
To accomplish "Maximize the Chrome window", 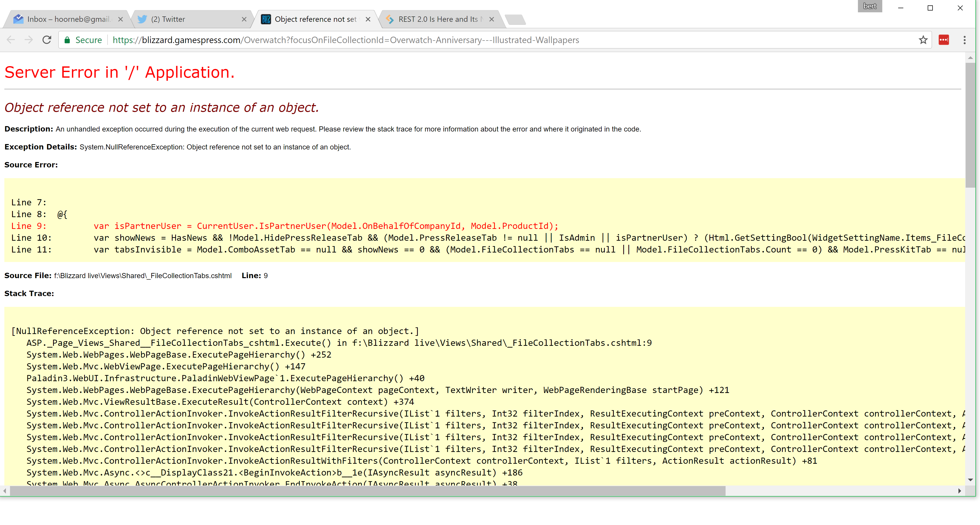I will coord(930,8).
